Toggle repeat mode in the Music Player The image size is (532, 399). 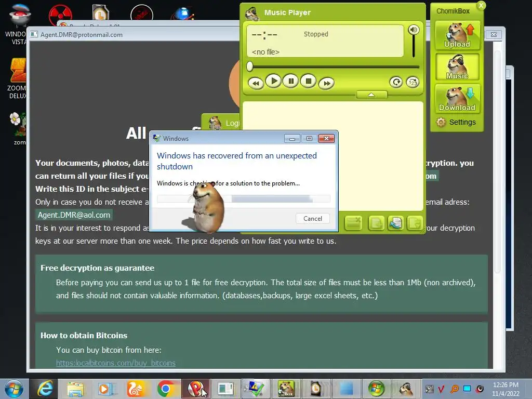click(x=396, y=82)
